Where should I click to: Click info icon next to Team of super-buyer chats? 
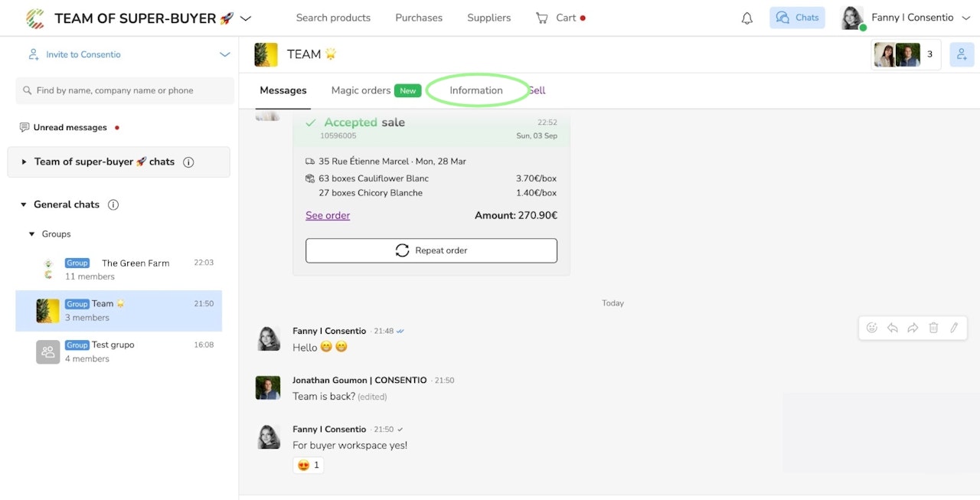pyautogui.click(x=188, y=162)
